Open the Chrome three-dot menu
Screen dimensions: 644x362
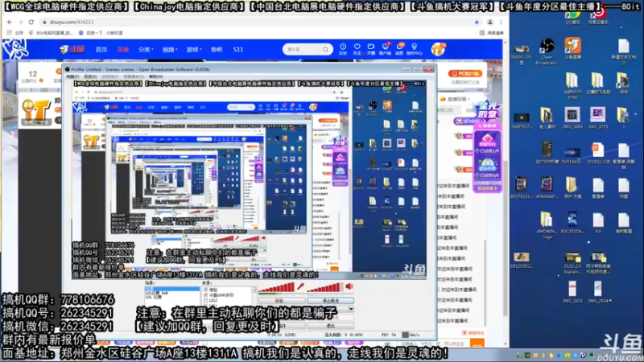[x=501, y=23]
